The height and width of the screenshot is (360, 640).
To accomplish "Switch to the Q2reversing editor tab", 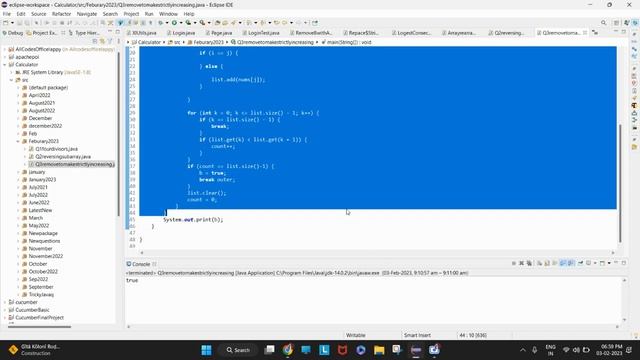I will click(x=506, y=33).
